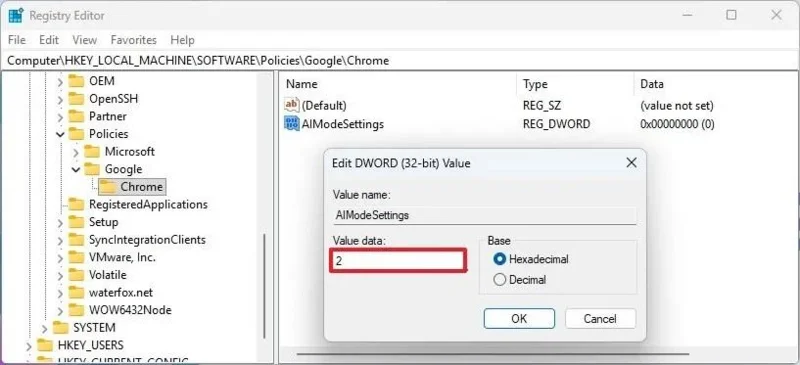The height and width of the screenshot is (365, 800).
Task: Select the Google folder icon
Action: tap(92, 169)
